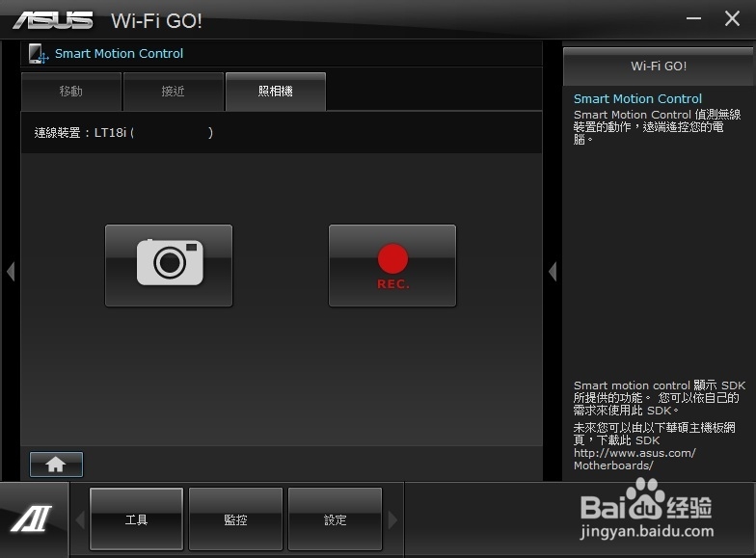The width and height of the screenshot is (756, 558).
Task: Click the Smart Motion Control title text
Action: tap(120, 54)
